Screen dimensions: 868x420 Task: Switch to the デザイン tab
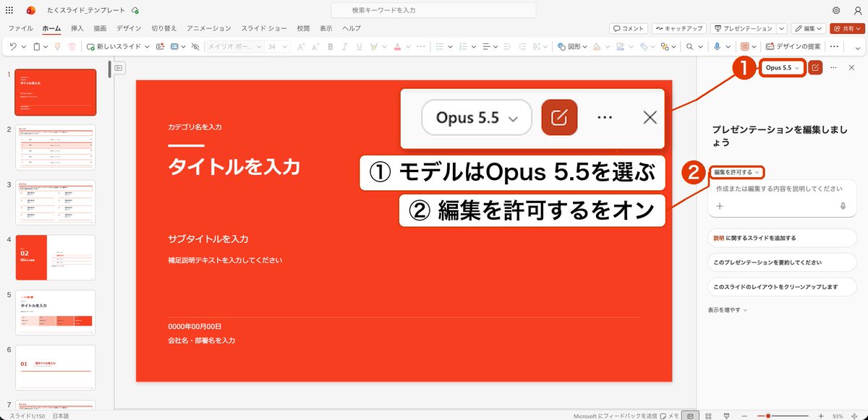tap(129, 28)
